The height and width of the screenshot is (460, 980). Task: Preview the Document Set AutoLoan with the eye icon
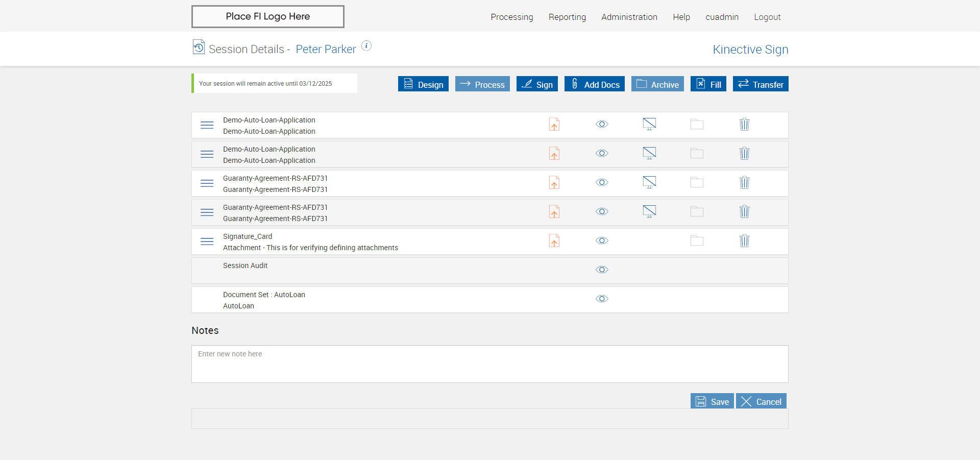pyautogui.click(x=602, y=299)
